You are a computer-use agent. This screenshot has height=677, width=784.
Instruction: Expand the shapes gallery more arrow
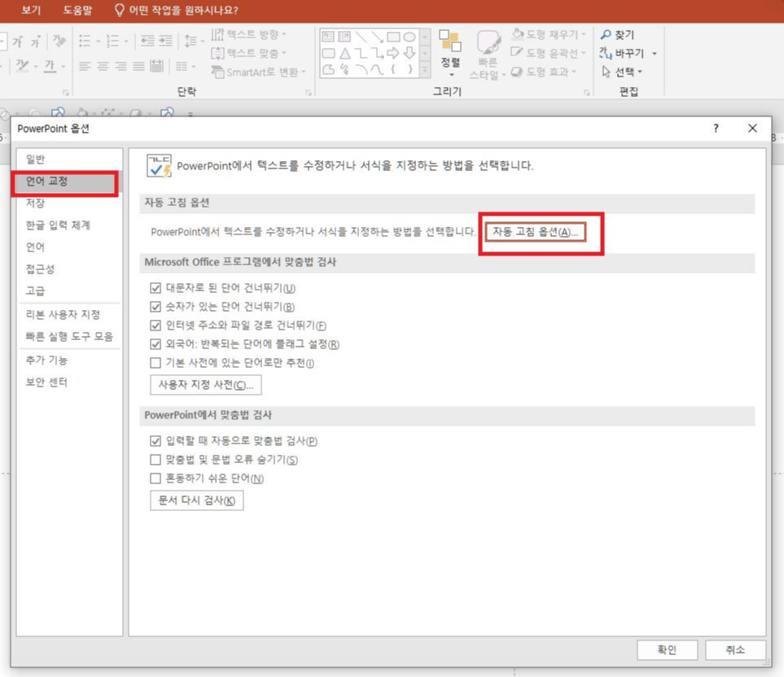pyautogui.click(x=425, y=71)
